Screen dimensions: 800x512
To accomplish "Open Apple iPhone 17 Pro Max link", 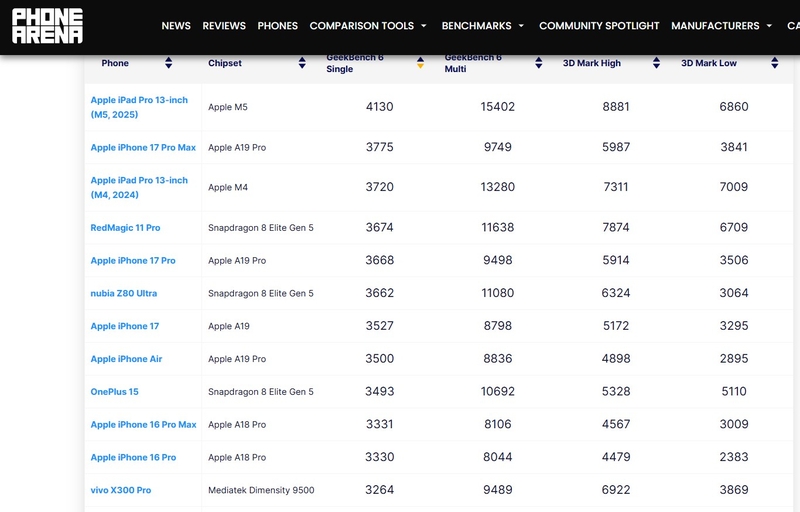I will coord(143,147).
